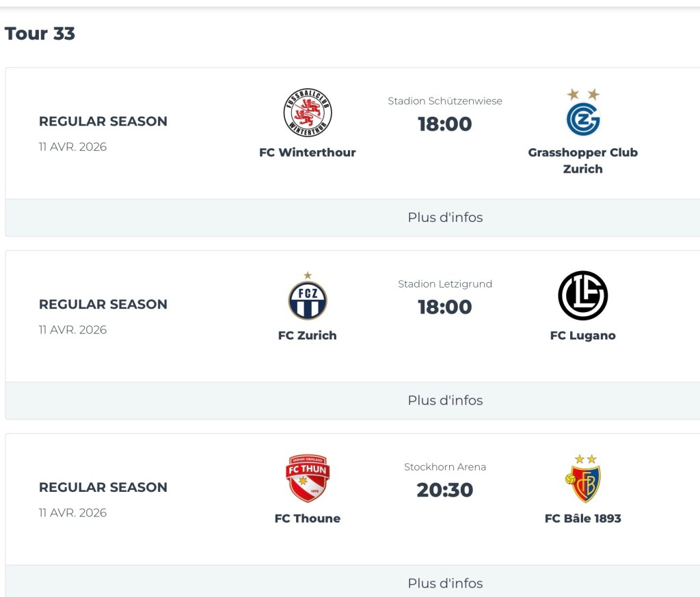Click the FC Thun red shield logo

point(308,479)
